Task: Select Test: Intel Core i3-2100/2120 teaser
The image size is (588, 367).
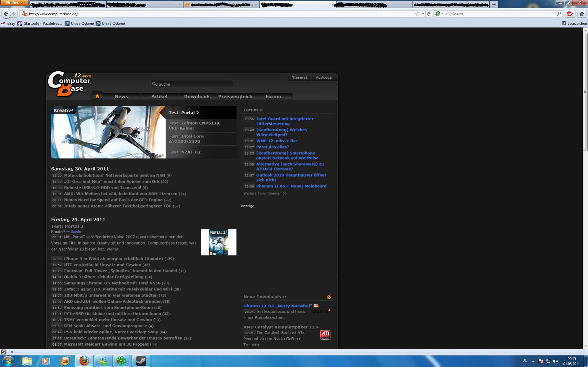Action: coord(201,139)
